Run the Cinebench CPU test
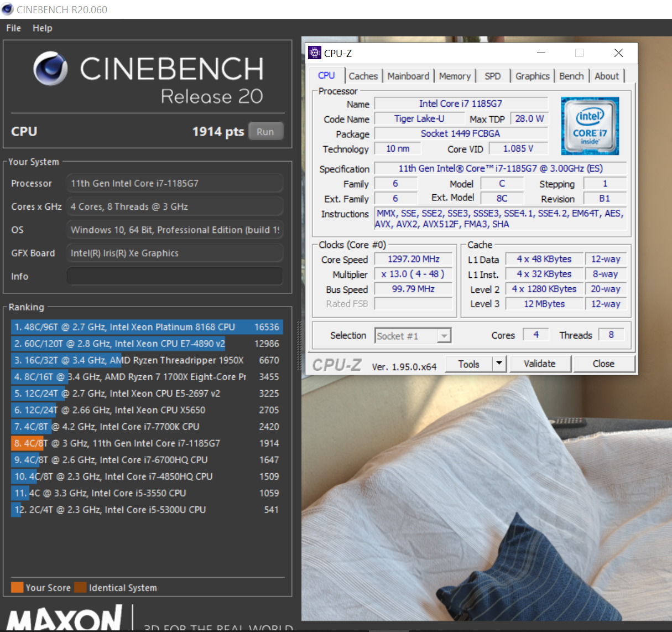The width and height of the screenshot is (672, 632). coord(265,132)
